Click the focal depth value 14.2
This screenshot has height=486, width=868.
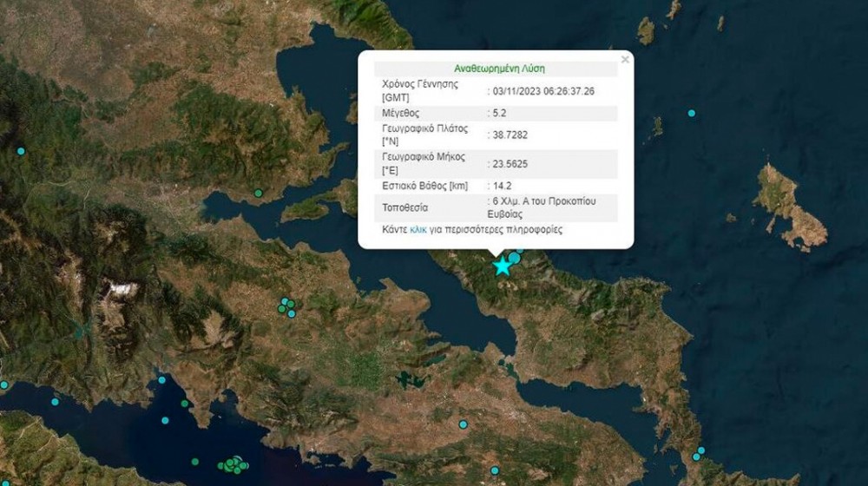(502, 186)
